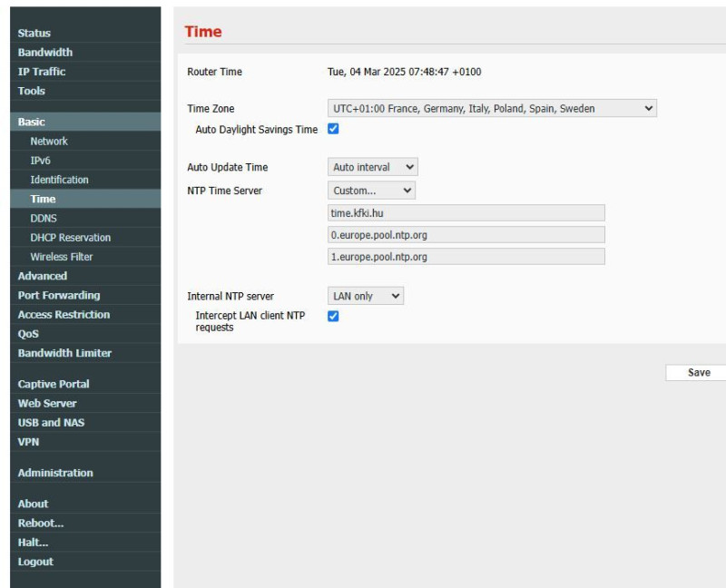Edit the time.kfki.hu server field
Viewport: 726px width, 588px height.
click(x=466, y=213)
